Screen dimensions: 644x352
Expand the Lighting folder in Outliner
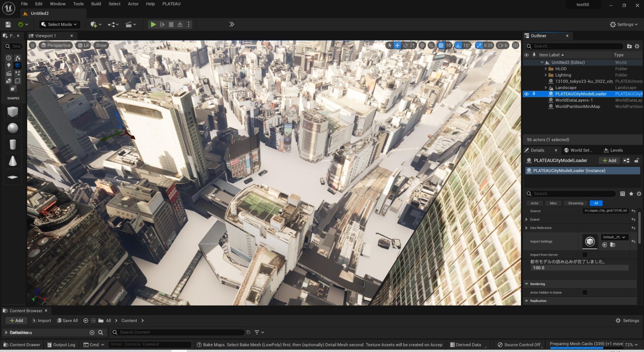(x=545, y=75)
